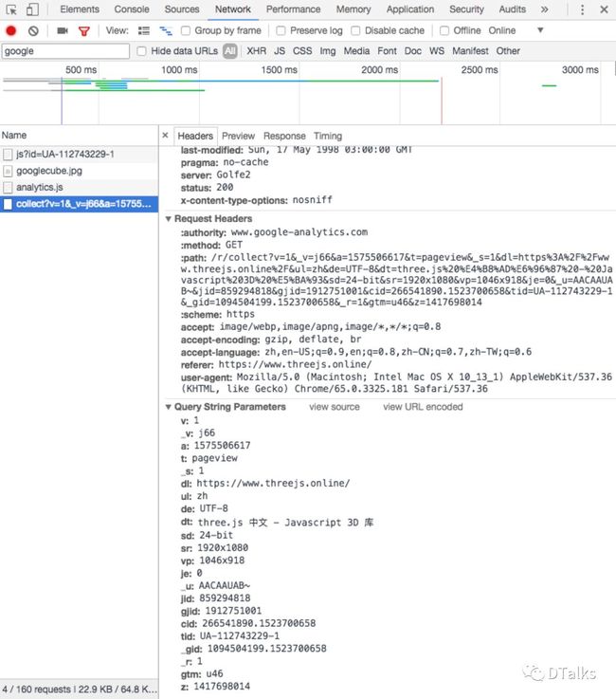Collapse the Query String Parameters section

coord(169,407)
